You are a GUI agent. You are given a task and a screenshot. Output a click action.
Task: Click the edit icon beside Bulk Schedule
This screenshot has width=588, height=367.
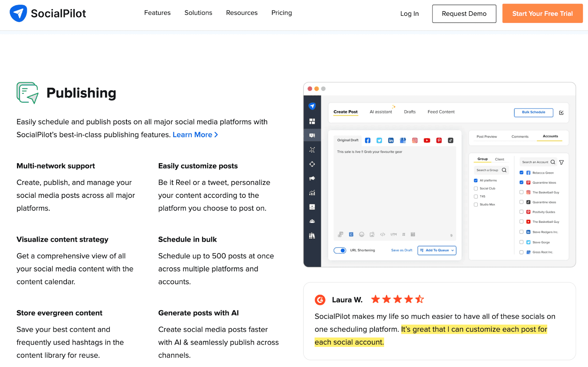561,113
